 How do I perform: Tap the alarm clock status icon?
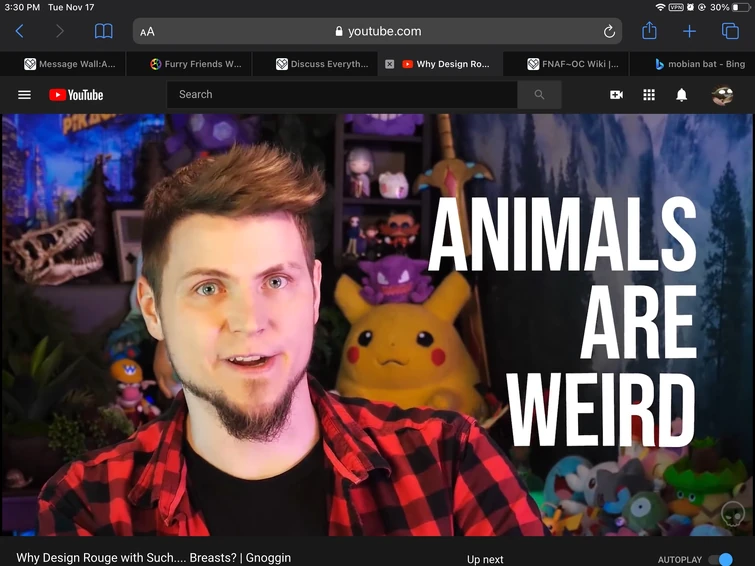tap(690, 7)
